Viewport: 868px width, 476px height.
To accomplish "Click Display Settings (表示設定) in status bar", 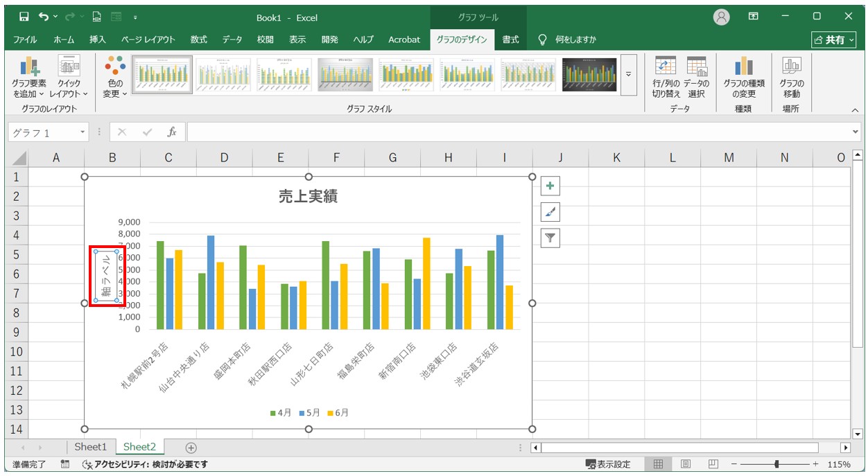I will 608,464.
